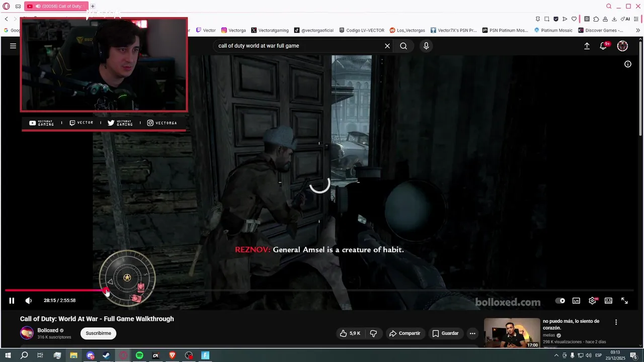Like the video with thumbs up 5,9 K
Viewport: 644px width, 362px height.
[x=350, y=333]
